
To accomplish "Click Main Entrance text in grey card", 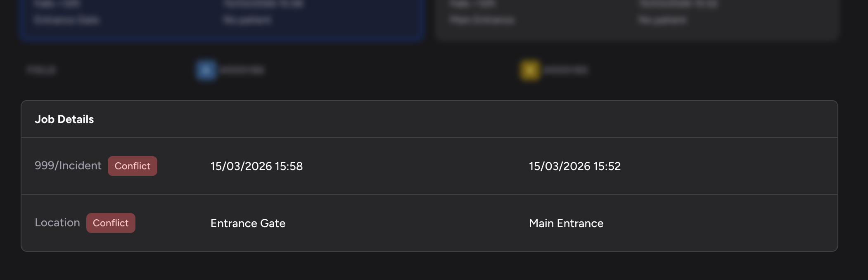I will 482,20.
